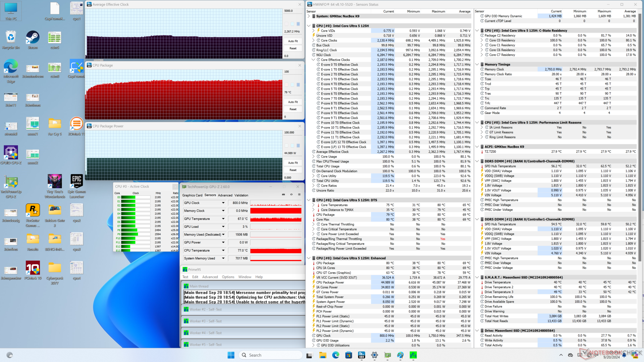Open the Epic Games Launcher shortcut
The width and height of the screenshot is (644, 362).
pos(76,186)
